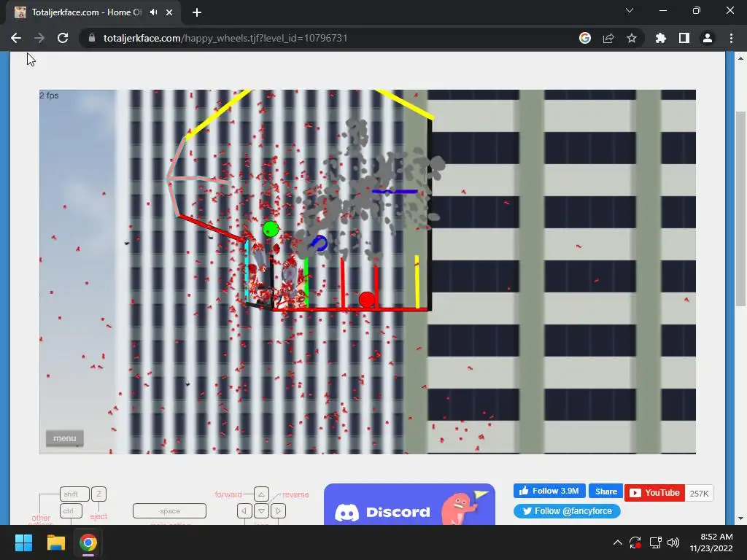Click the 257K subscriber count
The image size is (747, 560).
pos(699,494)
